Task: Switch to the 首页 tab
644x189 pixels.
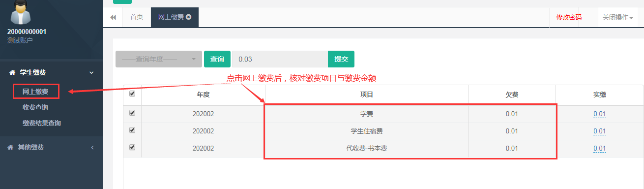Action: coord(137,17)
